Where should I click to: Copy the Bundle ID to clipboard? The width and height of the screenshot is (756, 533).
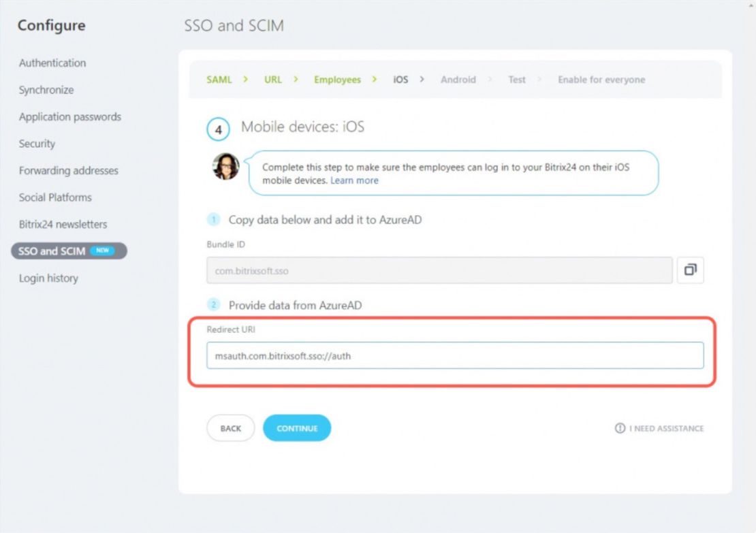tap(690, 270)
